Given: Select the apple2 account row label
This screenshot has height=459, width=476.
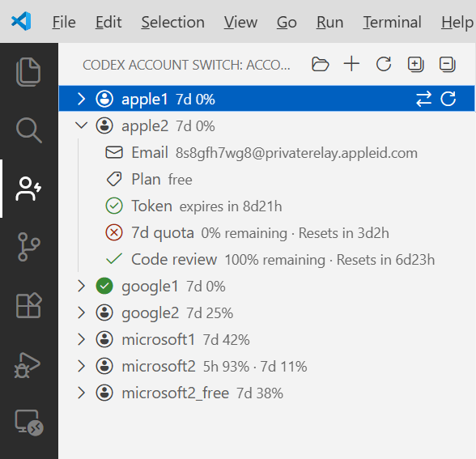Looking at the screenshot, I should click(x=144, y=126).
